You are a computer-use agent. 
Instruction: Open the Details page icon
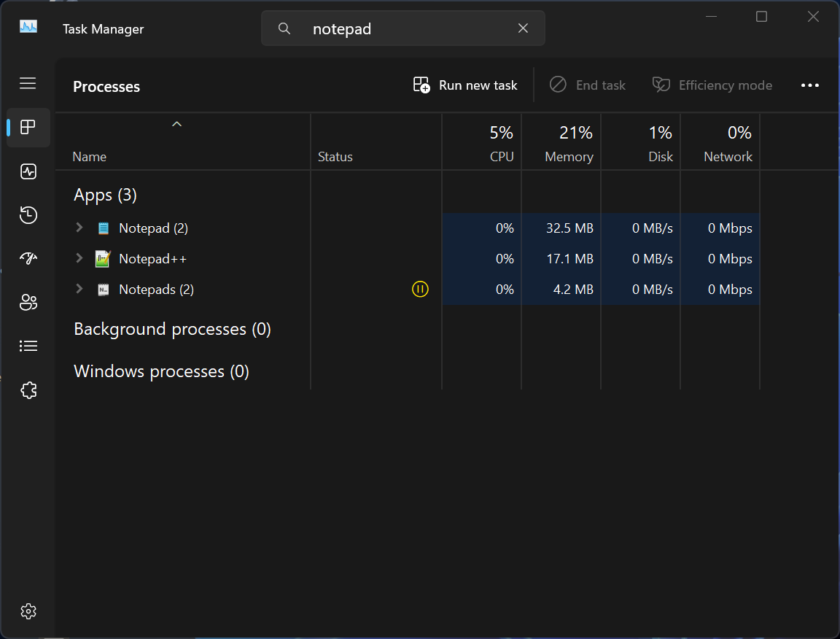tap(28, 346)
